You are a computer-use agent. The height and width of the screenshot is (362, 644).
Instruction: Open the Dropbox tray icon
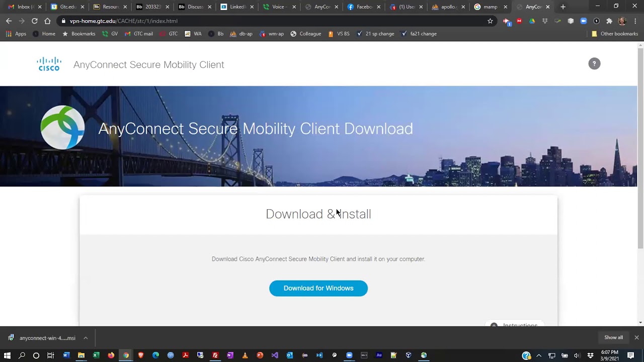click(590, 355)
